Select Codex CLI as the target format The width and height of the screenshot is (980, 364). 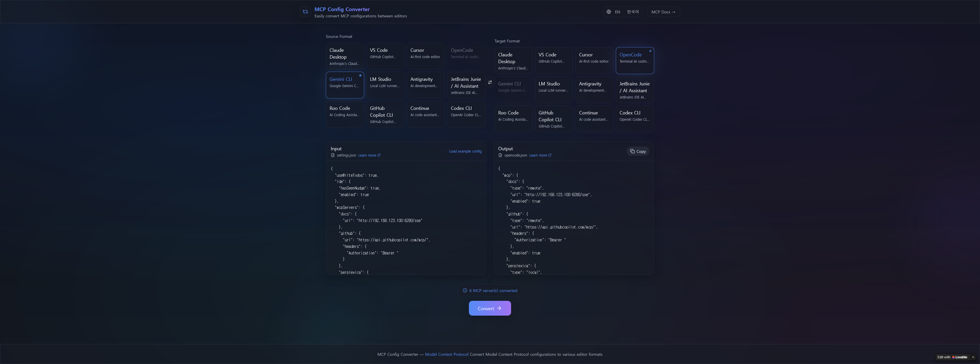634,118
